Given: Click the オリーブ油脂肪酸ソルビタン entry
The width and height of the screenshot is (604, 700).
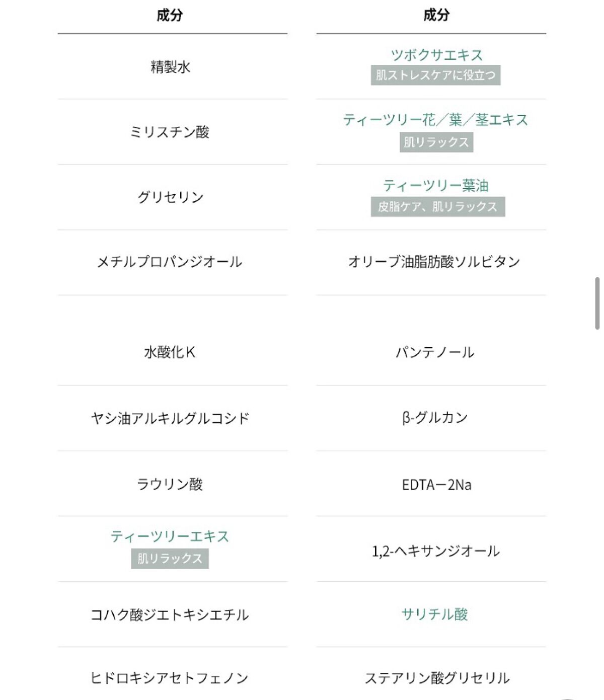Looking at the screenshot, I should [434, 262].
